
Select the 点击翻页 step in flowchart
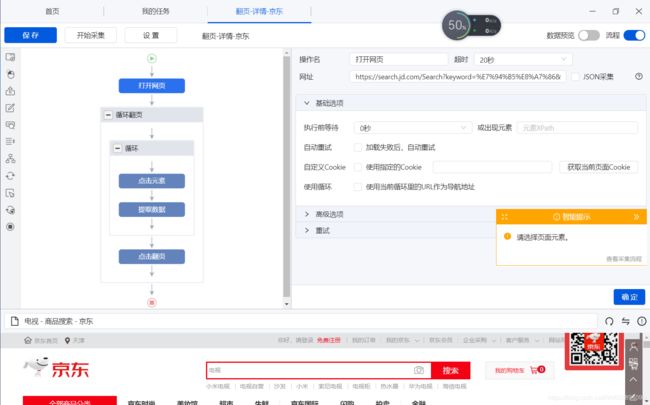coord(152,257)
